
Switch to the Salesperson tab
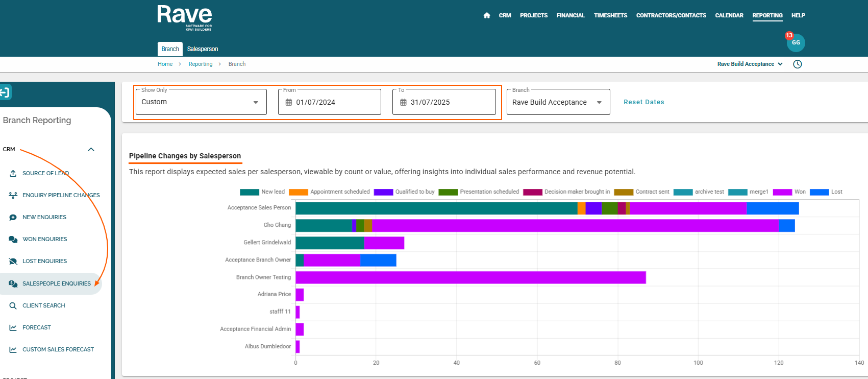[203, 49]
